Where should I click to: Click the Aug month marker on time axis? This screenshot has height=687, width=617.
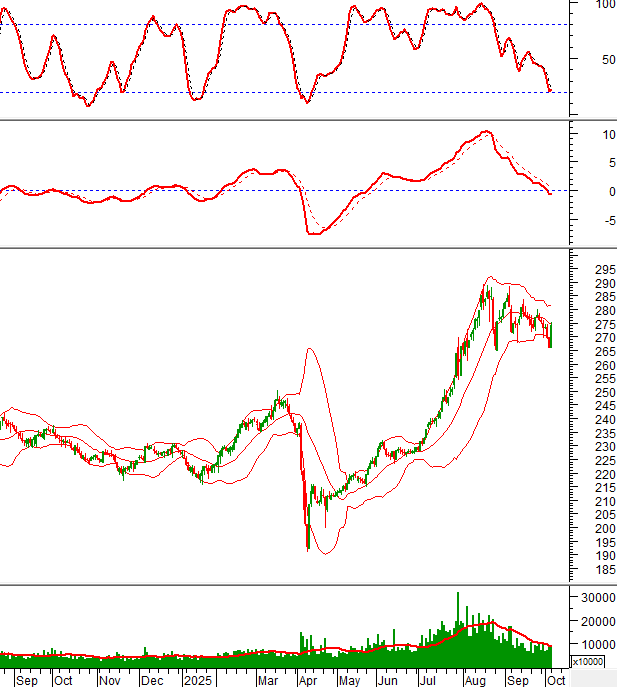[479, 680]
